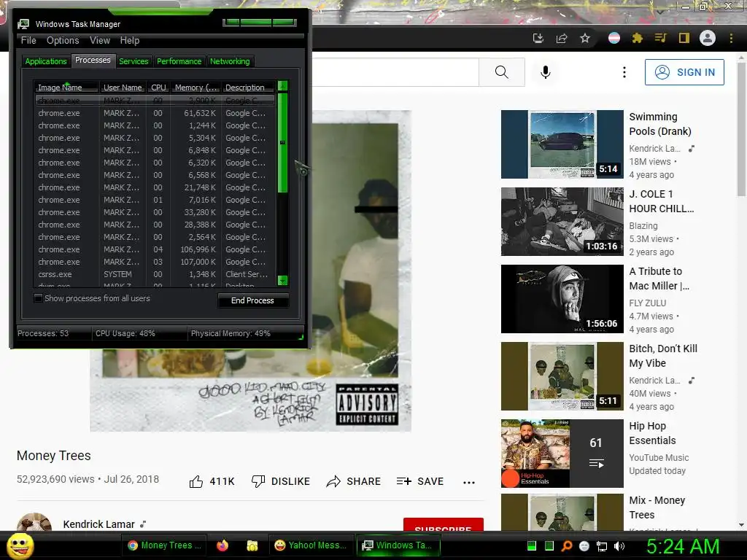Select the chrome.exe row using 33,280 K
Viewport: 747px width, 560px height.
point(155,212)
